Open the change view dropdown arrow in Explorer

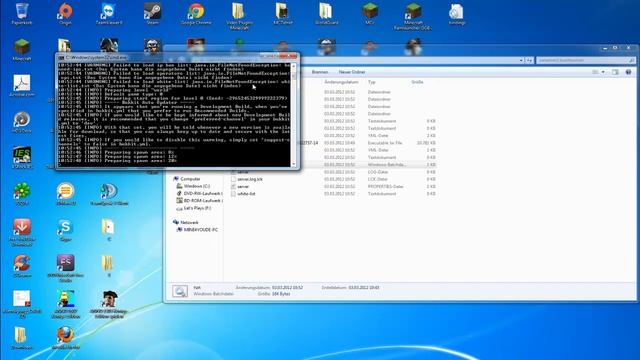click(x=603, y=72)
